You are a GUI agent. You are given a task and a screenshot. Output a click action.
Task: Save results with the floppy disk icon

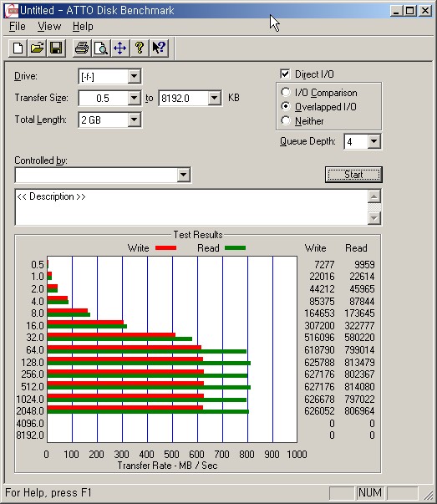(x=56, y=48)
